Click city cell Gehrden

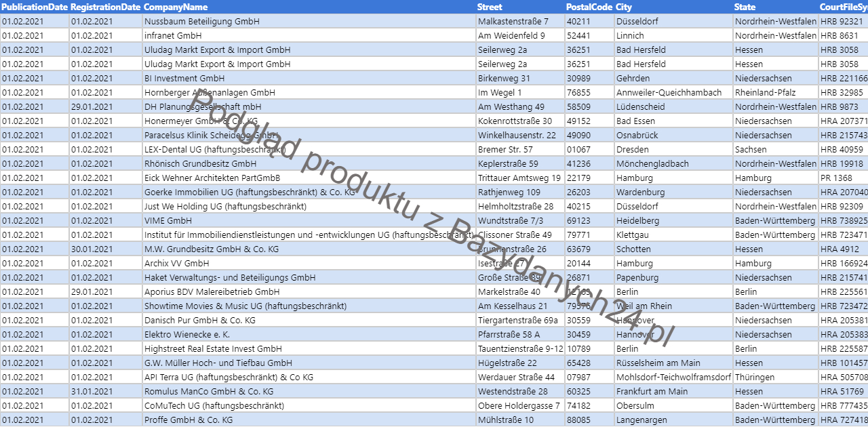click(673, 78)
